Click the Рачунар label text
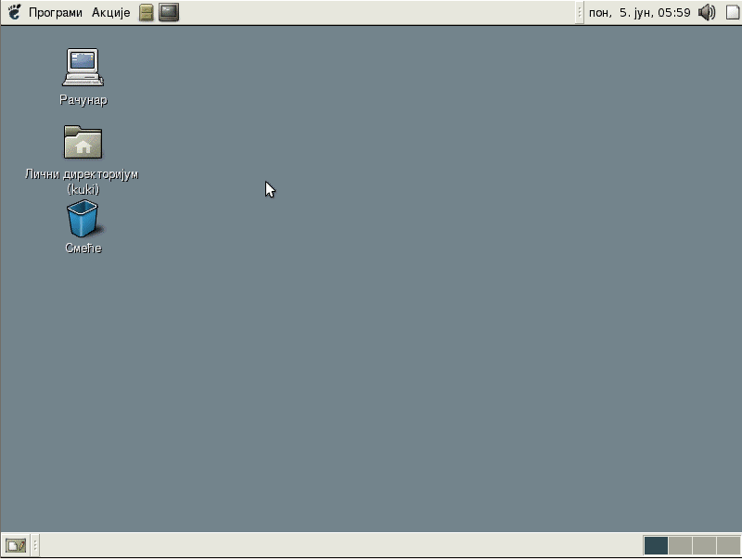Image resolution: width=742 pixels, height=560 pixels. point(83,100)
